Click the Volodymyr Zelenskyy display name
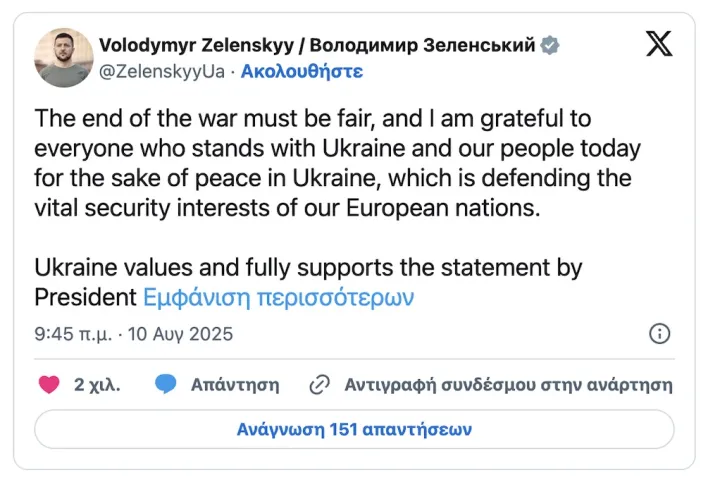This screenshot has width=720, height=482. coord(197,45)
